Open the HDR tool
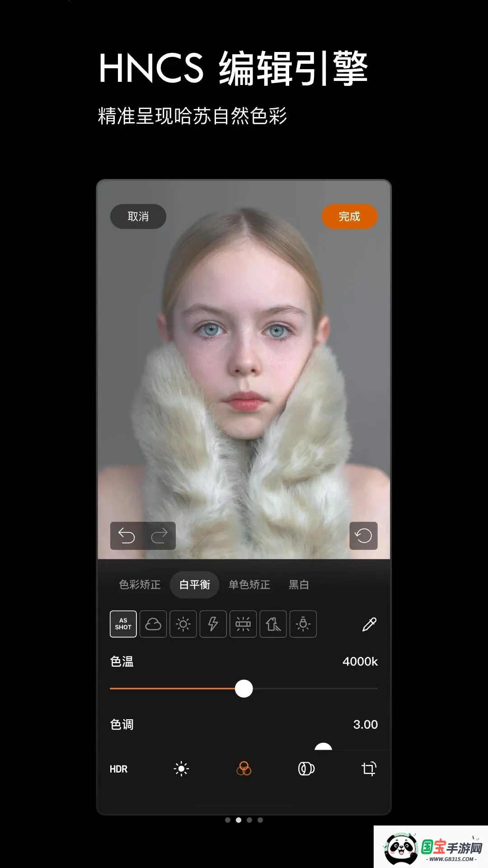 pos(118,769)
